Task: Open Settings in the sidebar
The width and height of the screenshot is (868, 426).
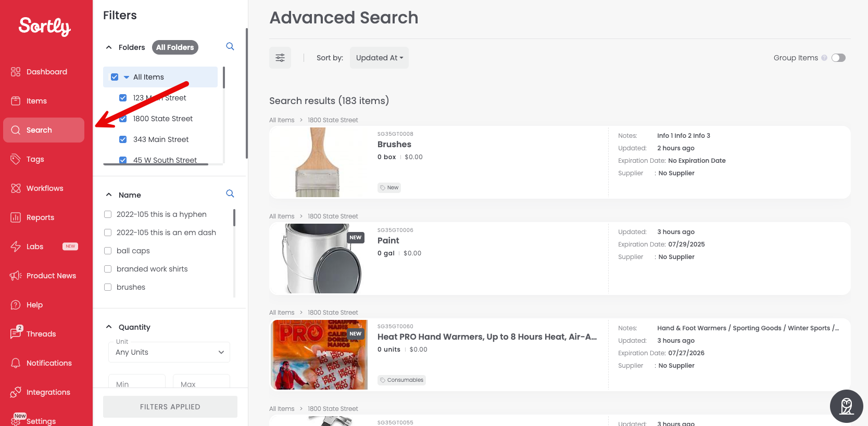Action: 41,421
